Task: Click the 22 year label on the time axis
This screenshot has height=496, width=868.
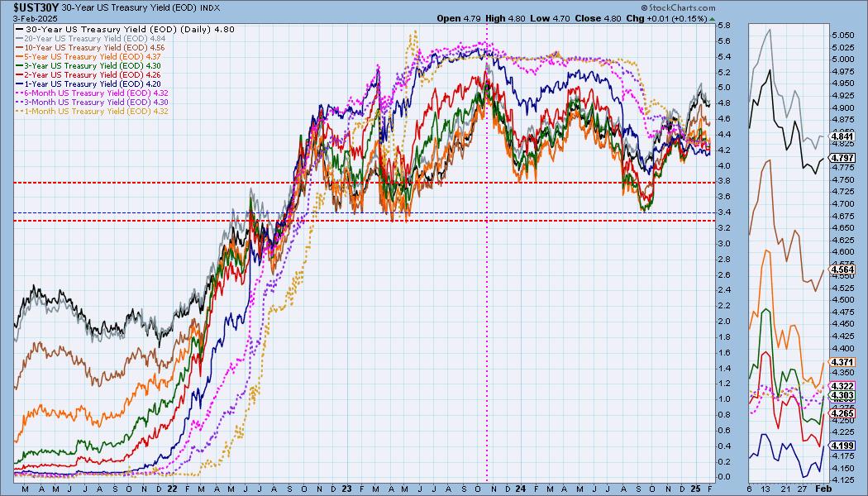Action: (x=172, y=489)
